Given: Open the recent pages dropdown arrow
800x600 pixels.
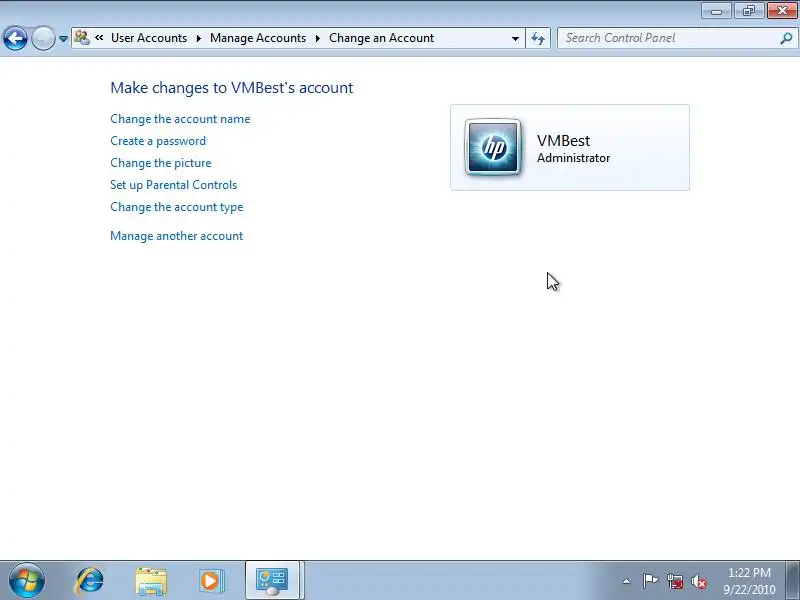Looking at the screenshot, I should (x=63, y=39).
